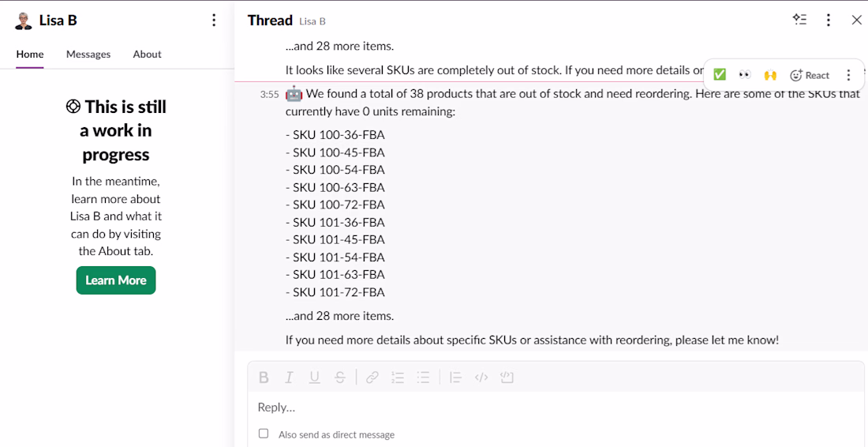Viewport: 868px width, 447px height.
Task: React with the green checkmark emoji
Action: pos(719,75)
